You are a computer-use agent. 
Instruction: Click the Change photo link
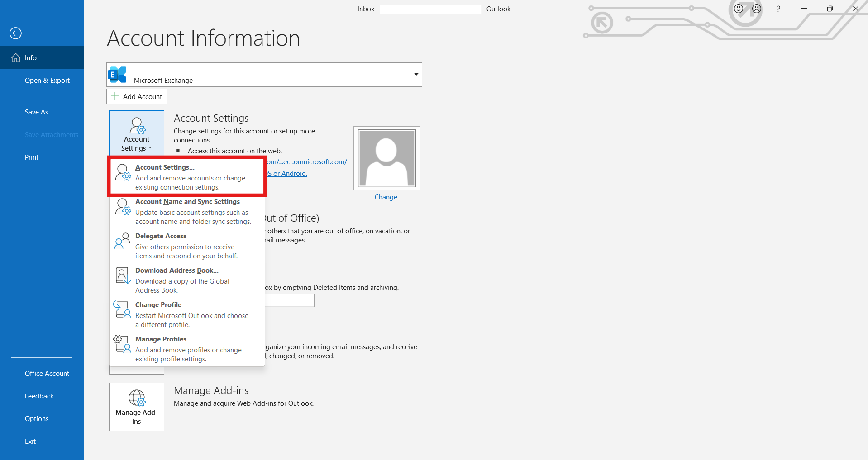386,197
